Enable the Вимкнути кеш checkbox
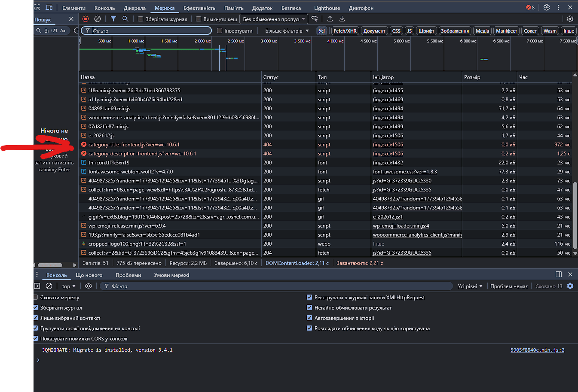Screen dimensions: 578x392 click(199, 19)
